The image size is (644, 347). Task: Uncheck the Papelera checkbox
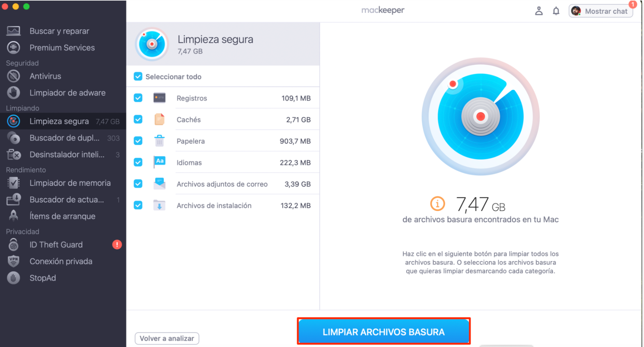pyautogui.click(x=138, y=141)
